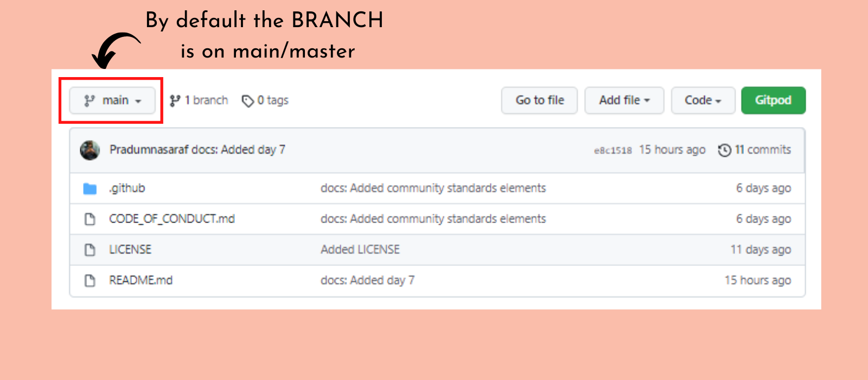Open the "0 tags" link
This screenshot has height=380, width=868.
(273, 100)
